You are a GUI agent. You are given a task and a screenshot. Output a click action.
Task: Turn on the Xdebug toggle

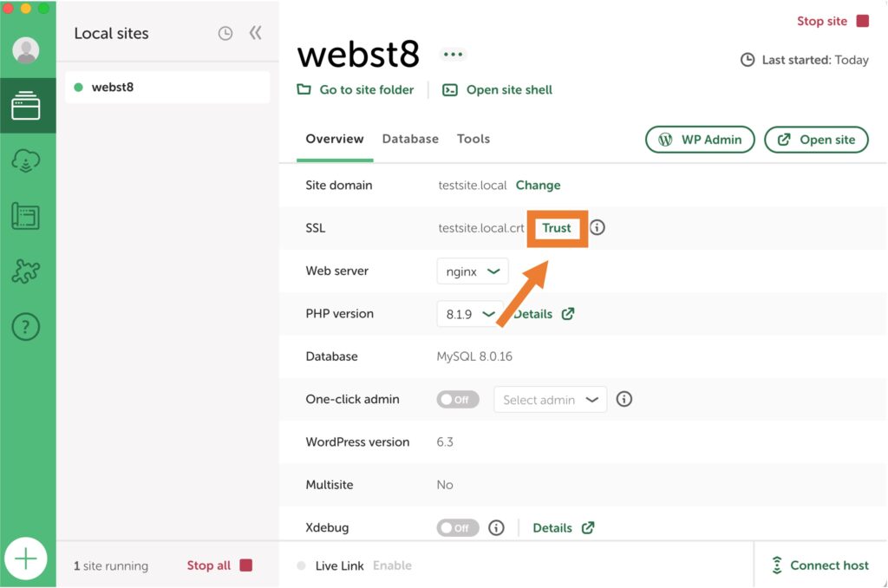tap(457, 526)
